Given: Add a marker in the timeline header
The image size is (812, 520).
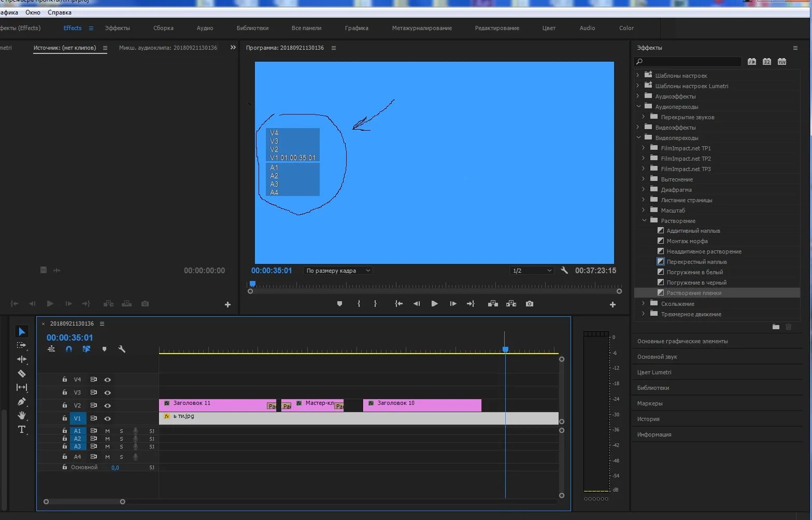Looking at the screenshot, I should pos(104,349).
